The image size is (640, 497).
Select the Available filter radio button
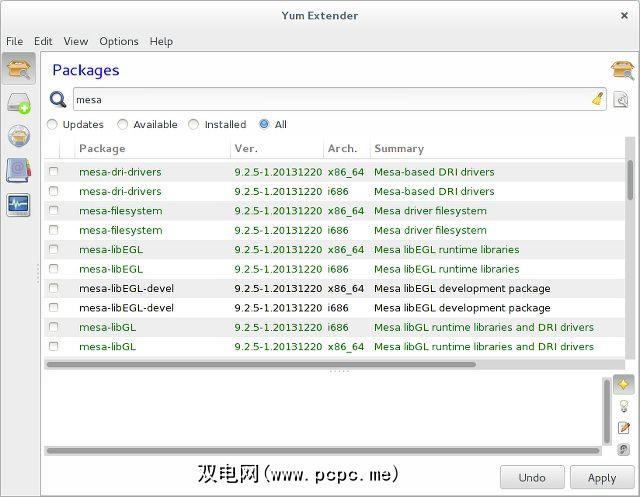(x=123, y=125)
